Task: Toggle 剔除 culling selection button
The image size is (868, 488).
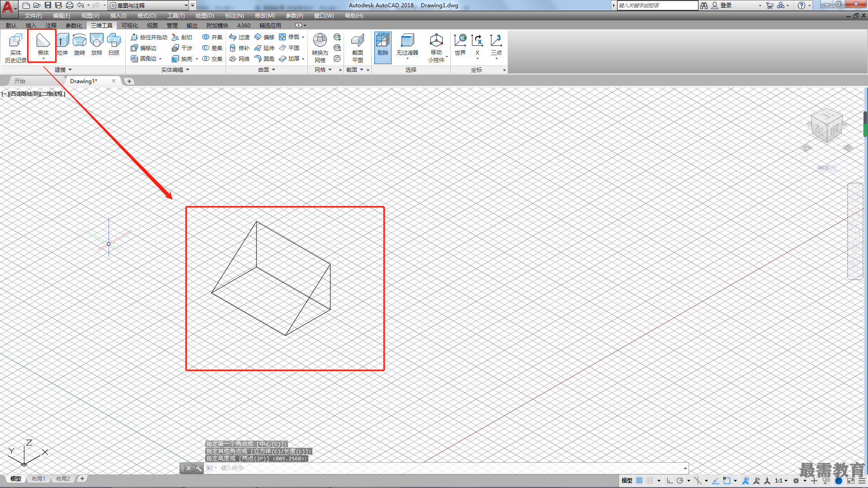Action: 382,47
